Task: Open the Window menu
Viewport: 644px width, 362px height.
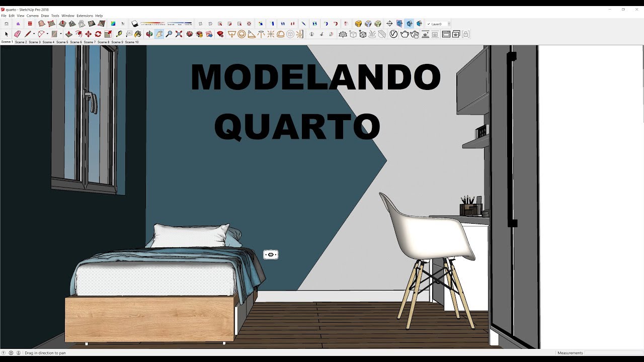Action: [68, 16]
